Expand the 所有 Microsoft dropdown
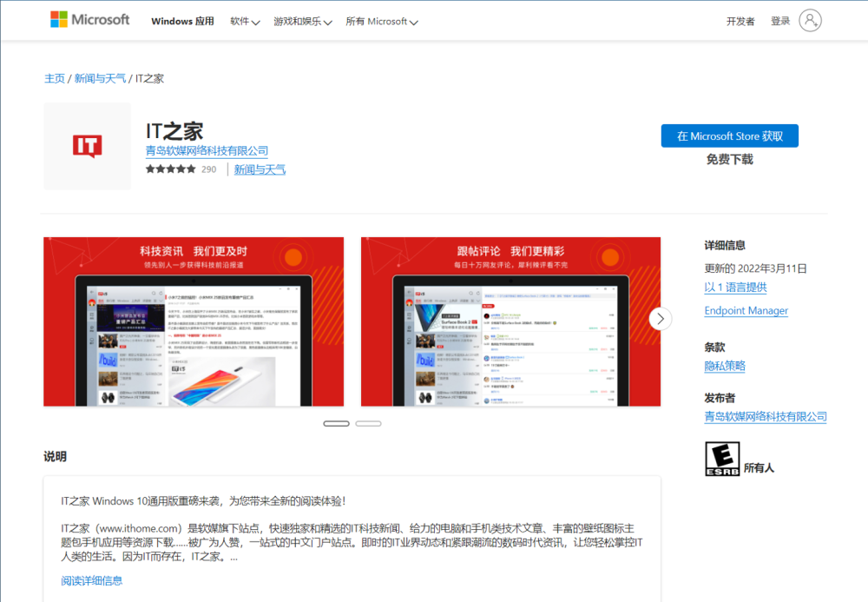 382,22
